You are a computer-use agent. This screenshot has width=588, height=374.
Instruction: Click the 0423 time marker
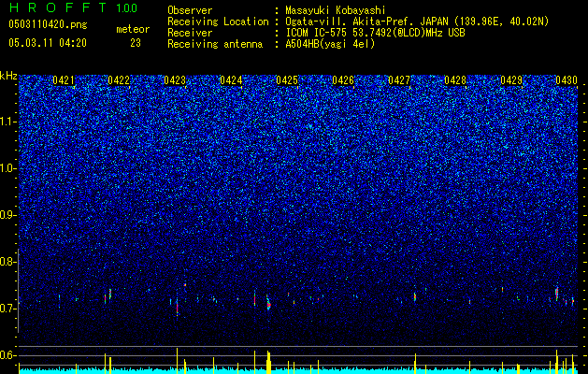[x=175, y=80]
